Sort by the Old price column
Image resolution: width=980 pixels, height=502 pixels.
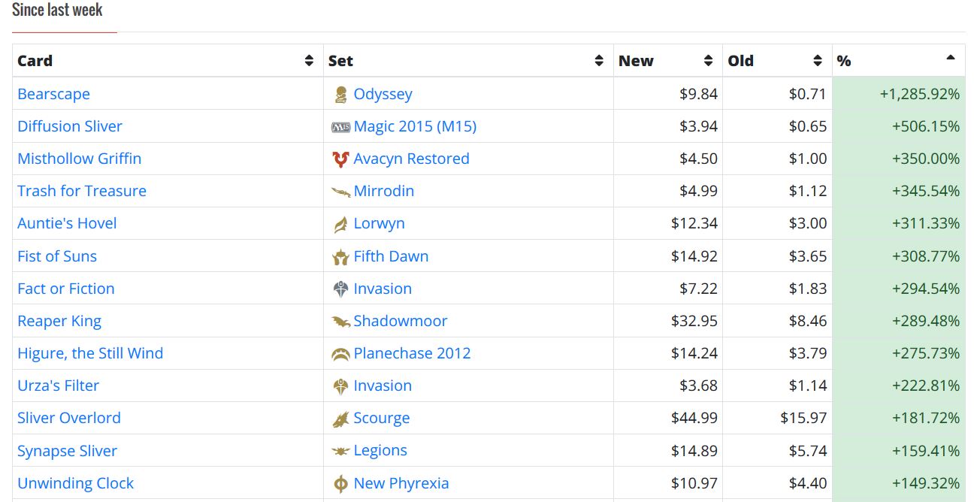click(818, 61)
